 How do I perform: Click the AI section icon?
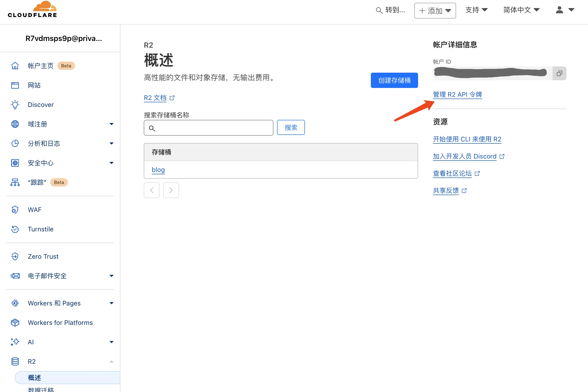14,342
